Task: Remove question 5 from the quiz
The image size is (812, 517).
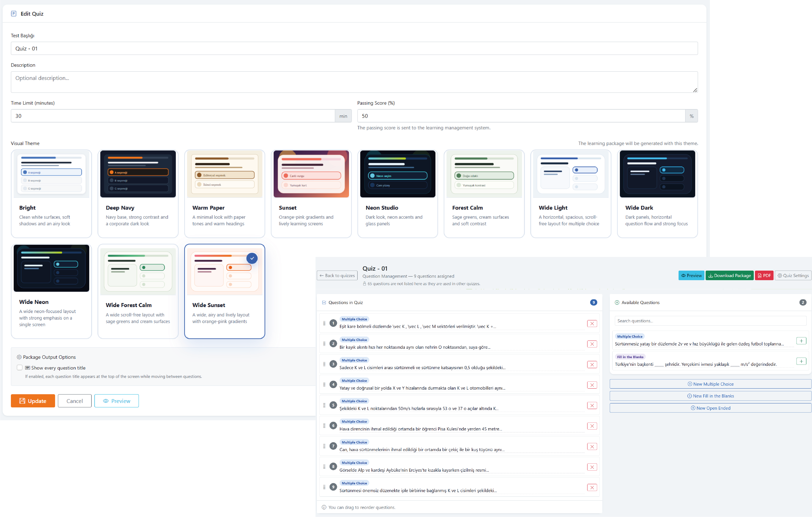Action: (x=592, y=405)
